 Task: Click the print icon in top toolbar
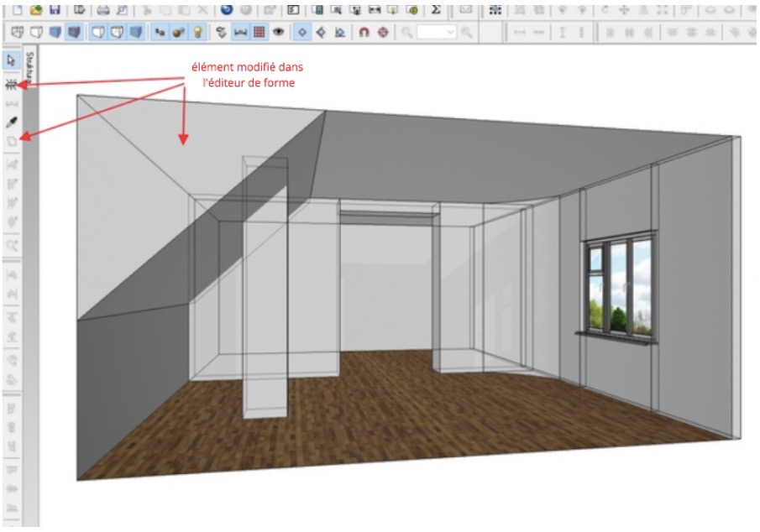102,9
